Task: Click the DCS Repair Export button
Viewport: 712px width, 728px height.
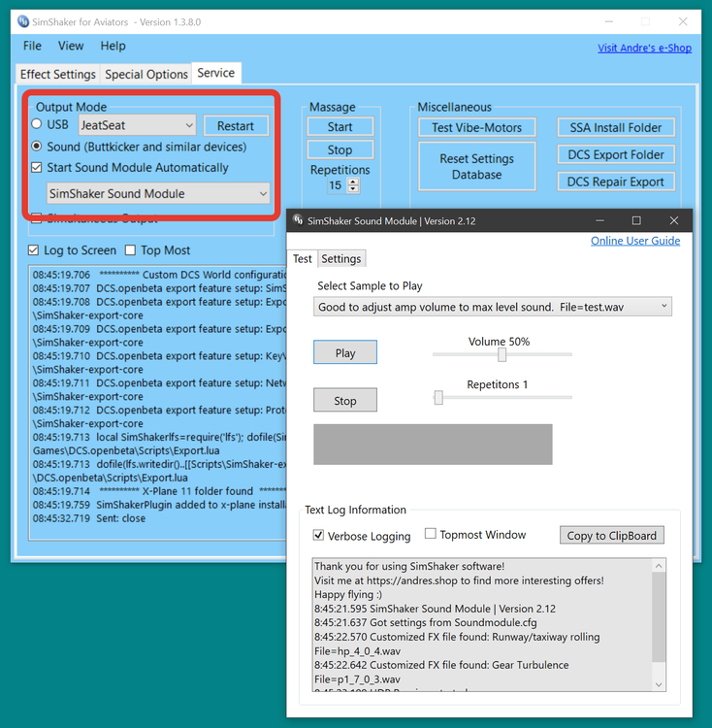Action: [616, 182]
